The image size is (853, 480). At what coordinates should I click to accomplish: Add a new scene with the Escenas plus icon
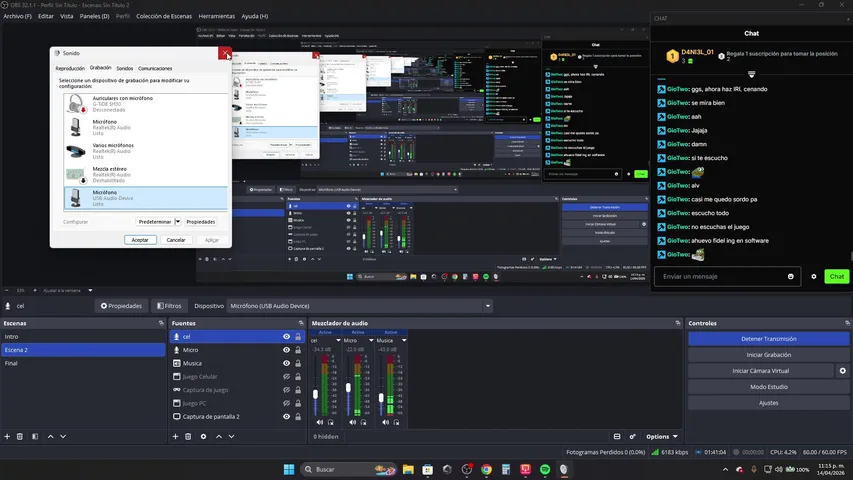7,436
